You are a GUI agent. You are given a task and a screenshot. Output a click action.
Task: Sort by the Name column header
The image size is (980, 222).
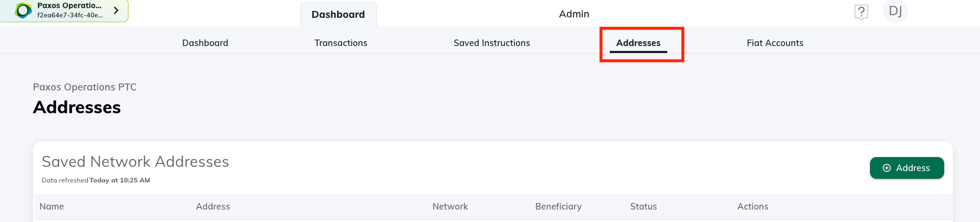click(51, 206)
